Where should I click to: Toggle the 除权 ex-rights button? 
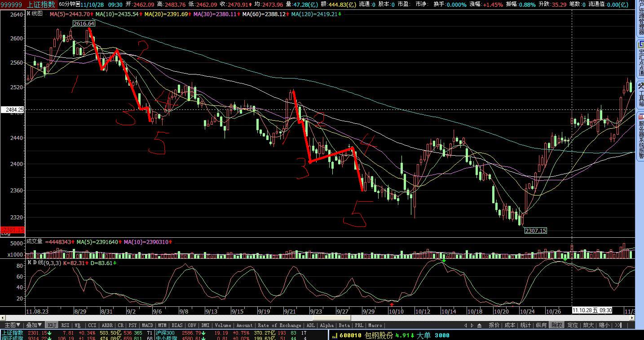(557, 325)
